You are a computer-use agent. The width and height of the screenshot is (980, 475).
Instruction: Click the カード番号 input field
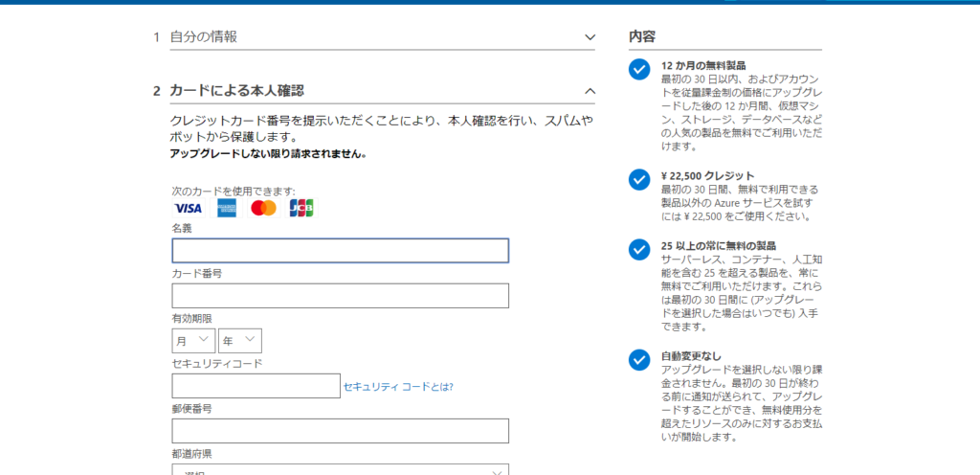340,296
